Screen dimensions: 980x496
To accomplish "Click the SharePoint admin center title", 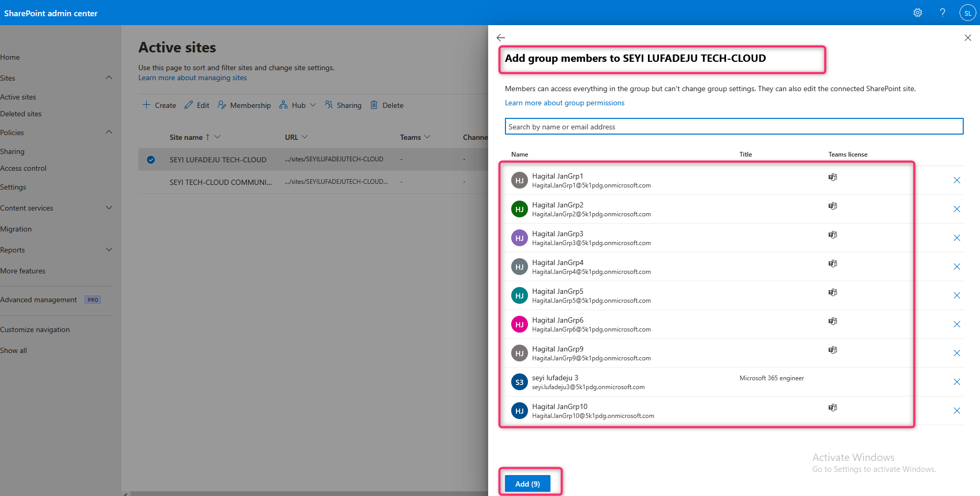I will (51, 13).
